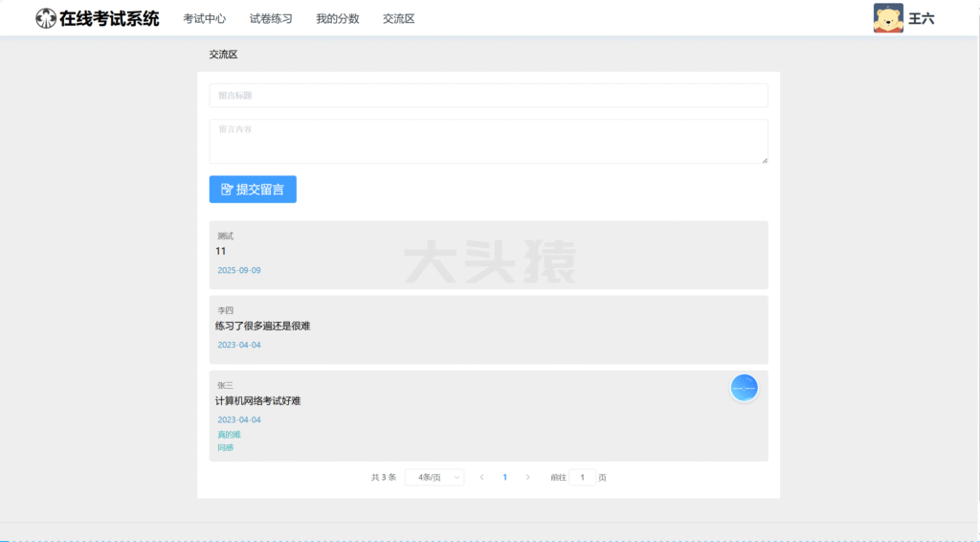Click the 留言内容 text area
Viewport: 980px width, 542px height.
click(488, 142)
